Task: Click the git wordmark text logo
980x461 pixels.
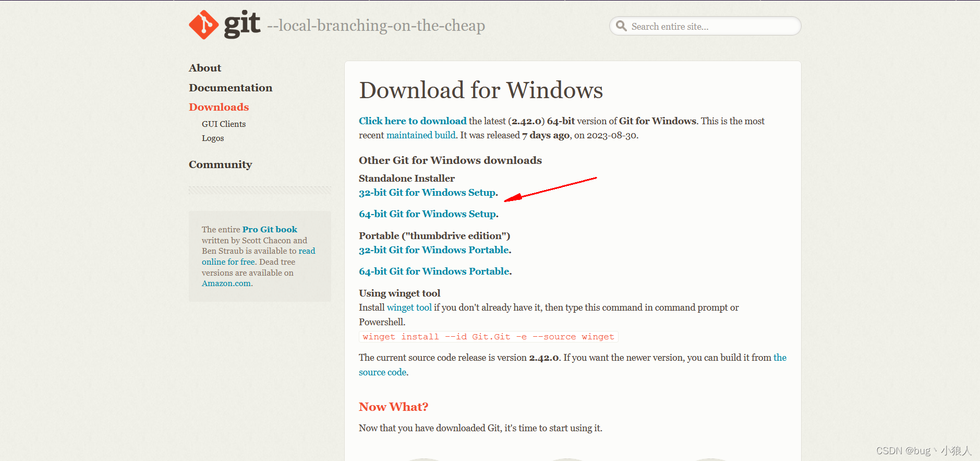Action: click(242, 25)
